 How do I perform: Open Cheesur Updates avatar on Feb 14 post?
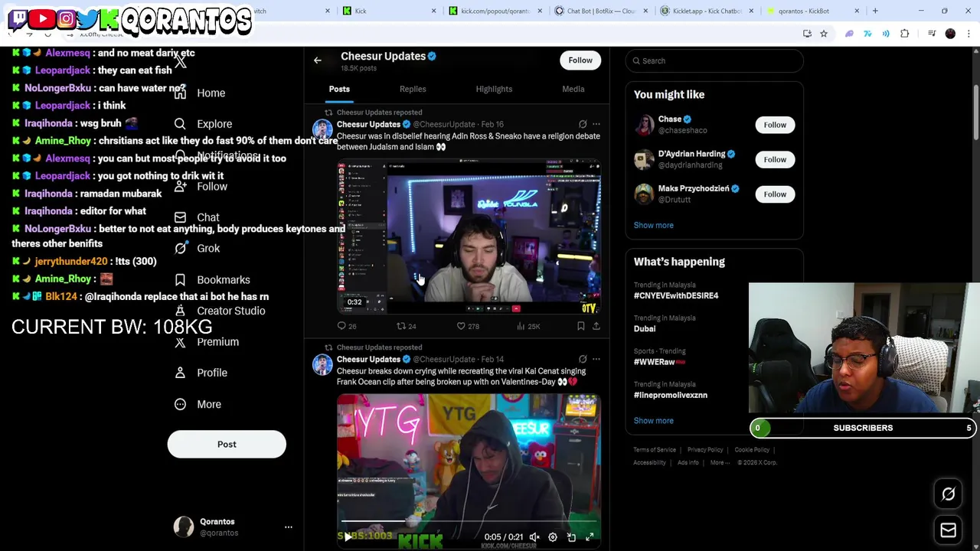[x=322, y=364]
